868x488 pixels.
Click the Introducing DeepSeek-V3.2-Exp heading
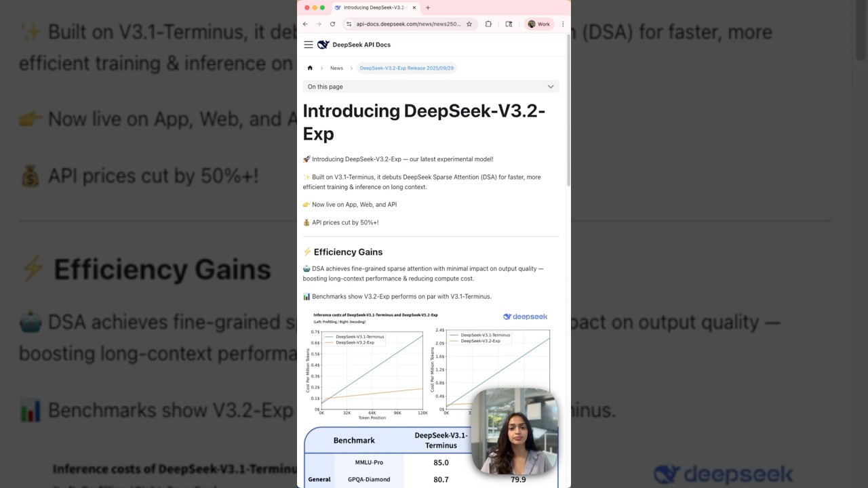point(424,122)
